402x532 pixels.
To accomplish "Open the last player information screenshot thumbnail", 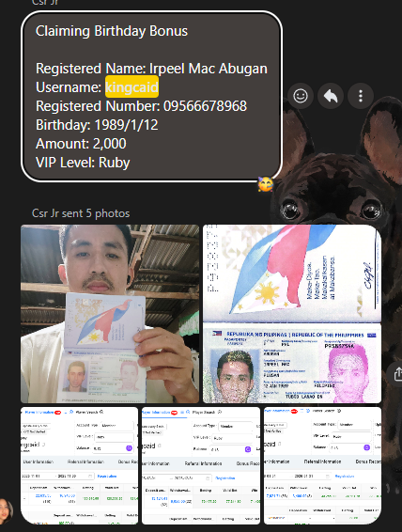I will 323,466.
